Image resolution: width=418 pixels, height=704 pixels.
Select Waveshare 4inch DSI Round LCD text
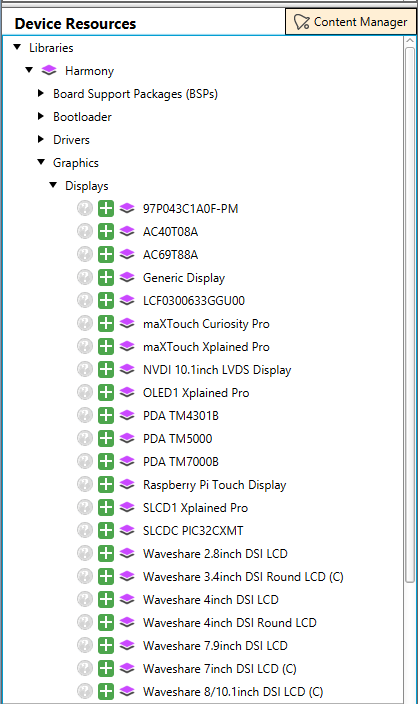tap(229, 623)
